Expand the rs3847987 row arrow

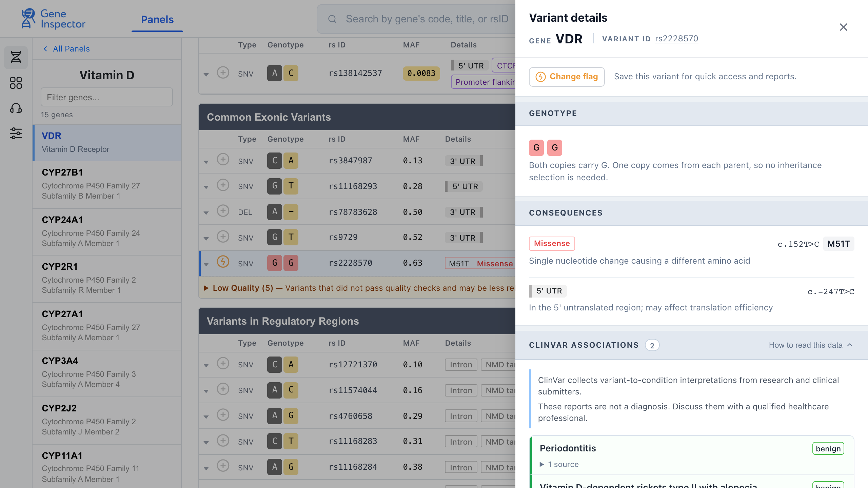pos(206,162)
